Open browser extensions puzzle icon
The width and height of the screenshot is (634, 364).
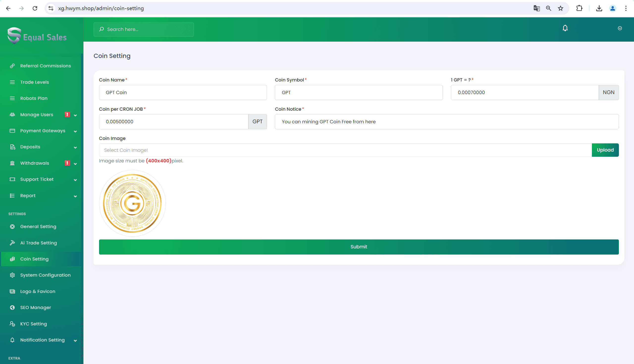(579, 8)
